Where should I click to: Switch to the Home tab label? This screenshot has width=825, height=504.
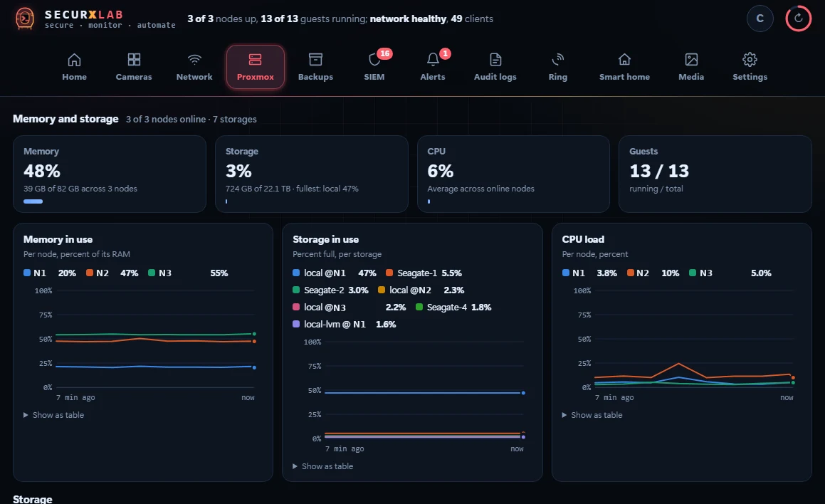pyautogui.click(x=74, y=77)
